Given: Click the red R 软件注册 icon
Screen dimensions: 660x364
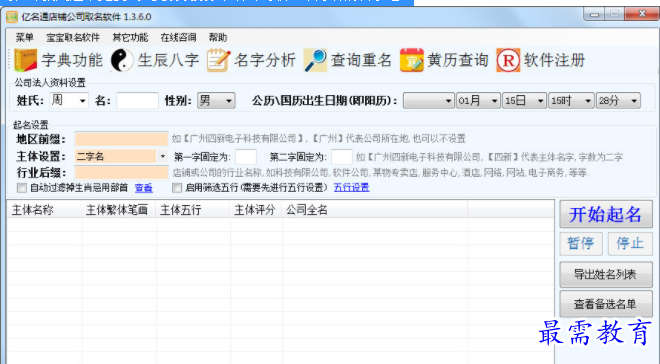Looking at the screenshot, I should 508,60.
